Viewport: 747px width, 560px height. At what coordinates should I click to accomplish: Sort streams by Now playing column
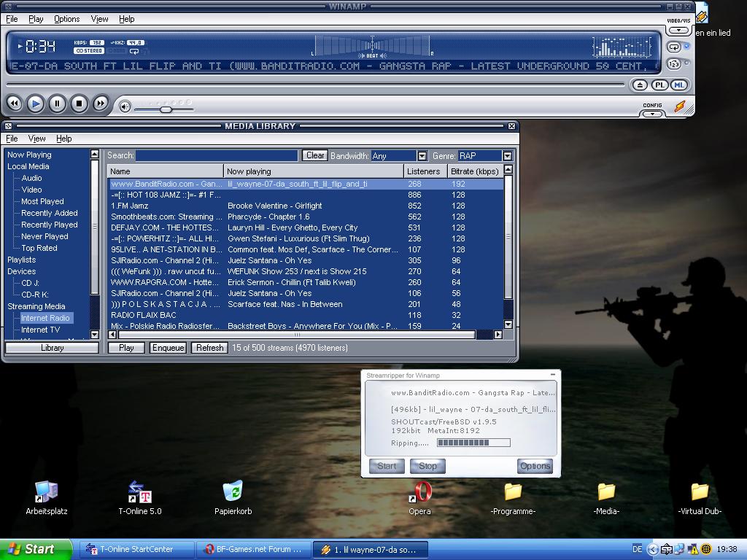pyautogui.click(x=313, y=171)
